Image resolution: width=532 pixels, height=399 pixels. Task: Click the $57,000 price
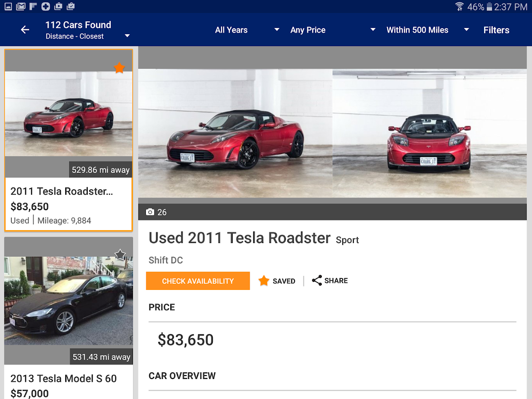click(x=30, y=393)
